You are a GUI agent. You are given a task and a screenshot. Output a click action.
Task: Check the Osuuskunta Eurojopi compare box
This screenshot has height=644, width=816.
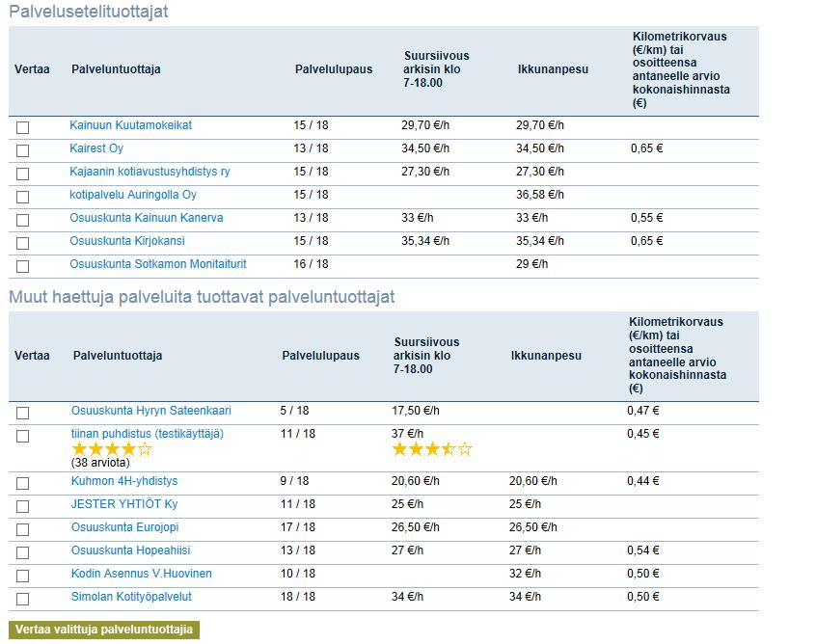pos(22,529)
